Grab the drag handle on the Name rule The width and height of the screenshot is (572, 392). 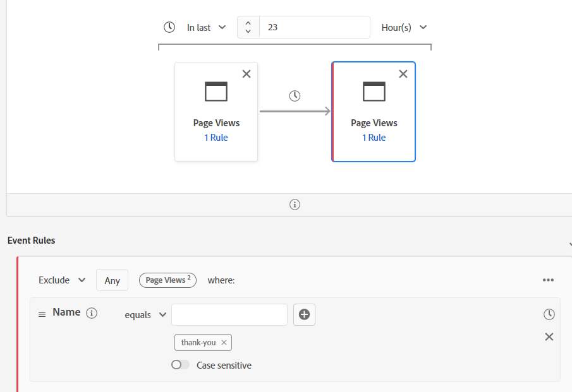click(42, 313)
